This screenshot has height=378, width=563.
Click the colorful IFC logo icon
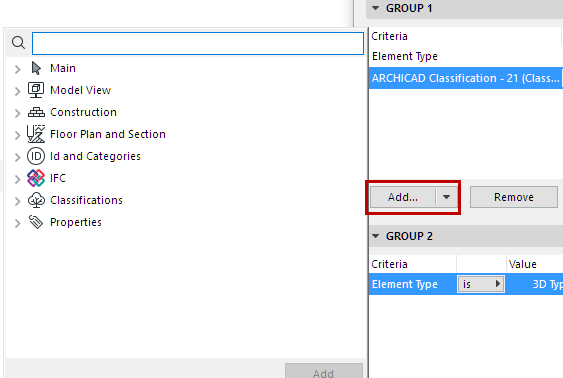click(x=36, y=178)
